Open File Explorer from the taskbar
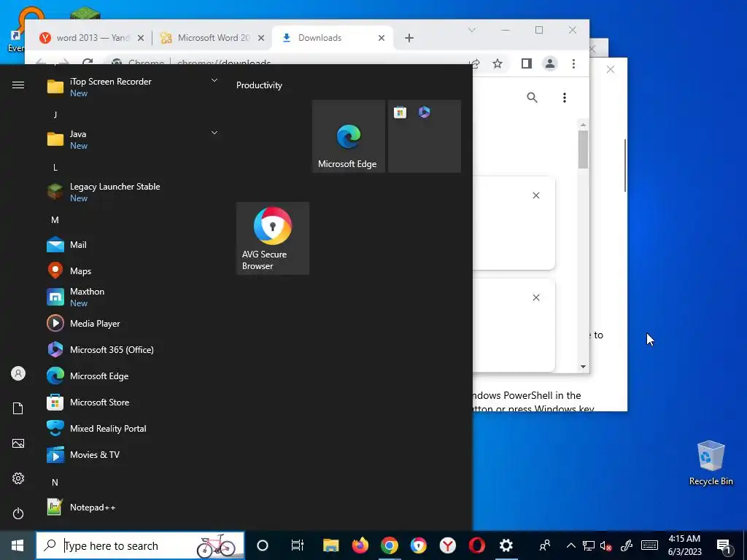This screenshot has height=560, width=747. [x=330, y=545]
